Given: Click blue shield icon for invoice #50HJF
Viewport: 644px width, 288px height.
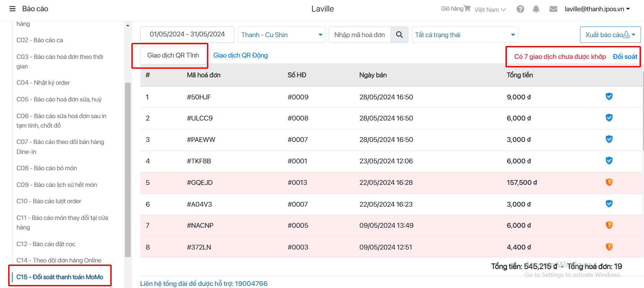Looking at the screenshot, I should click(609, 97).
